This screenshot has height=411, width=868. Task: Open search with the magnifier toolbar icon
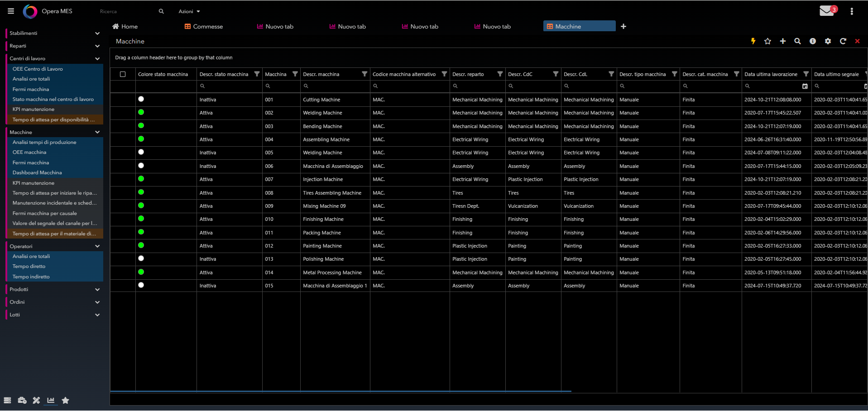(x=797, y=41)
